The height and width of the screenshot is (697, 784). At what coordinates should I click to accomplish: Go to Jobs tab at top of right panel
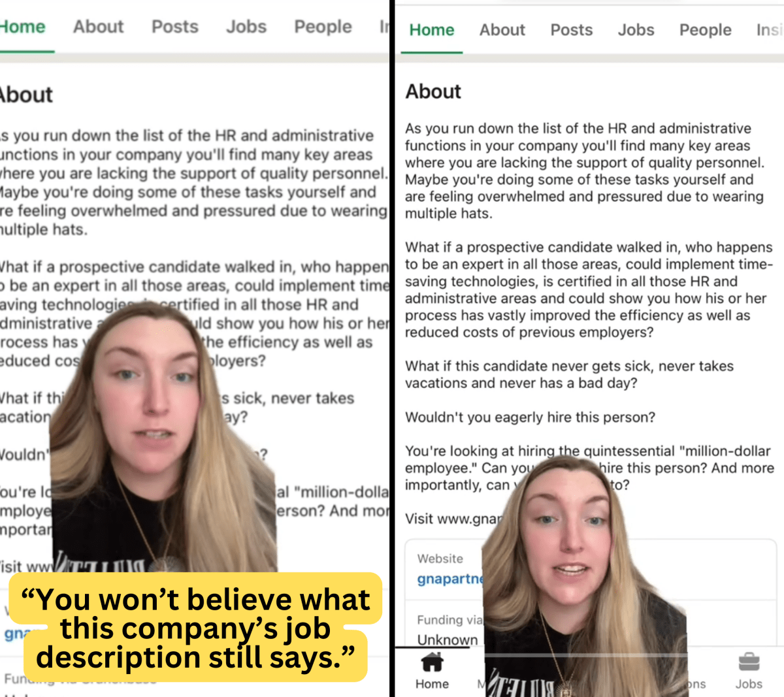636,30
